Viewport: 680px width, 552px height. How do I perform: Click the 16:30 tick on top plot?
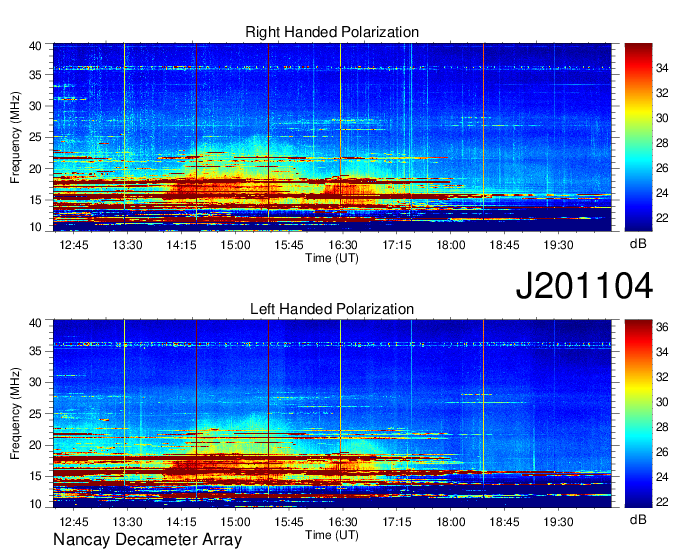(343, 245)
